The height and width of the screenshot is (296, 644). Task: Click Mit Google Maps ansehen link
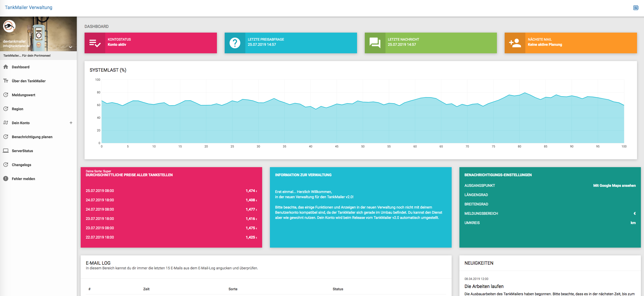[614, 186]
